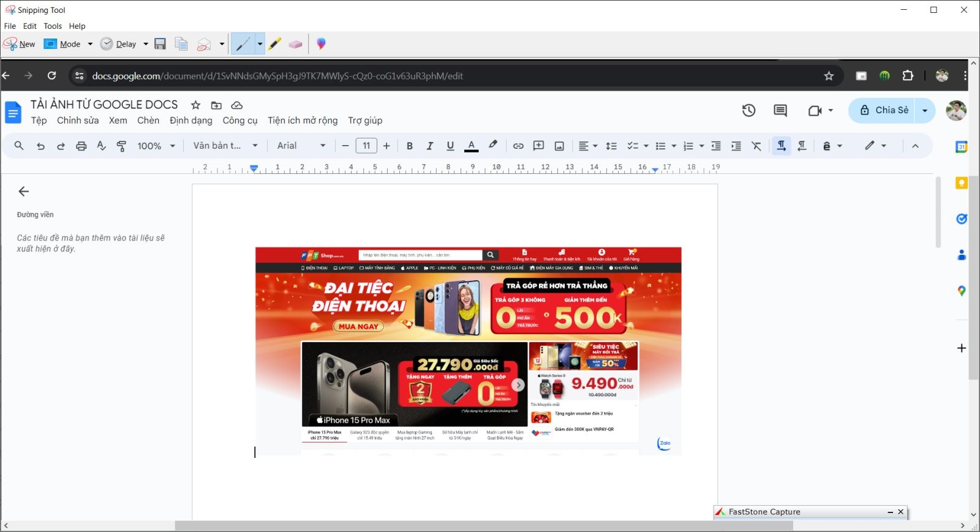
Task: Copy the snip with the copy icon
Action: (181, 44)
